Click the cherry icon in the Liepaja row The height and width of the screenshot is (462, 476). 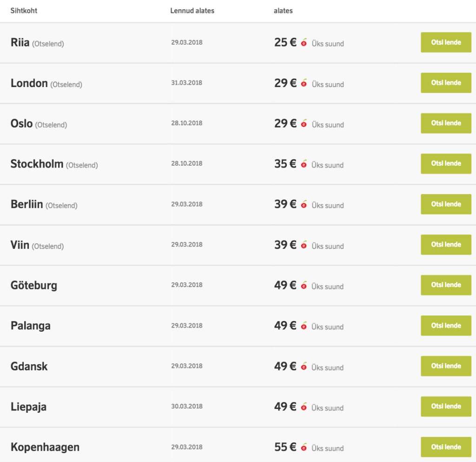click(x=304, y=407)
